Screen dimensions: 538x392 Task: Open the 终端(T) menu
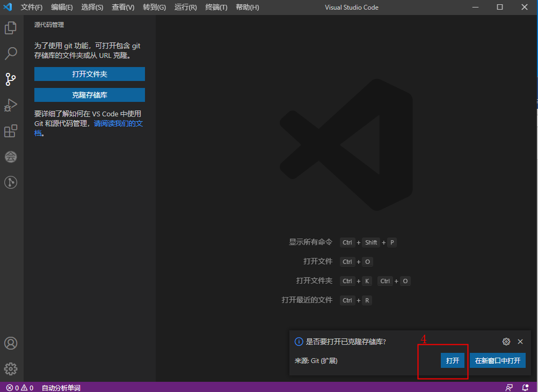(216, 7)
